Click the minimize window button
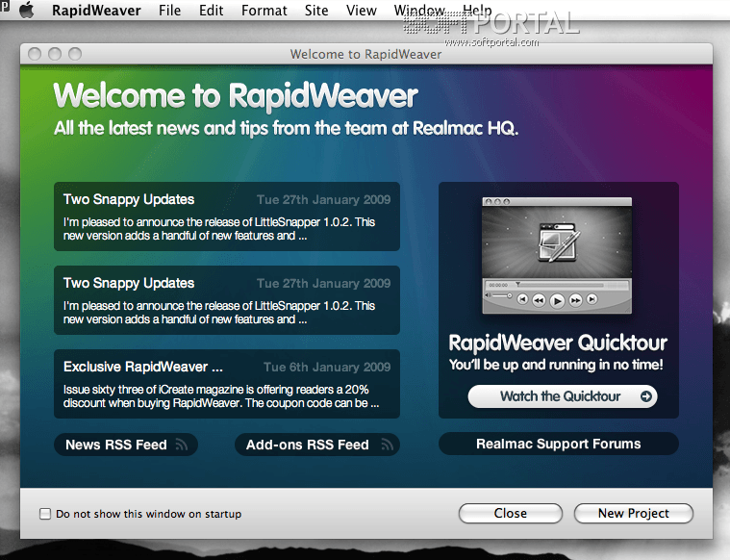The width and height of the screenshot is (730, 560). tap(55, 54)
